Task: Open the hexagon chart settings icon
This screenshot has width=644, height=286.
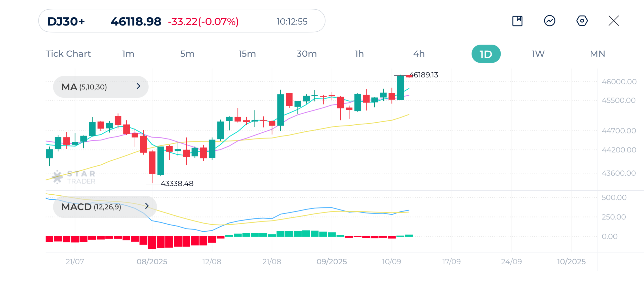Action: [582, 21]
